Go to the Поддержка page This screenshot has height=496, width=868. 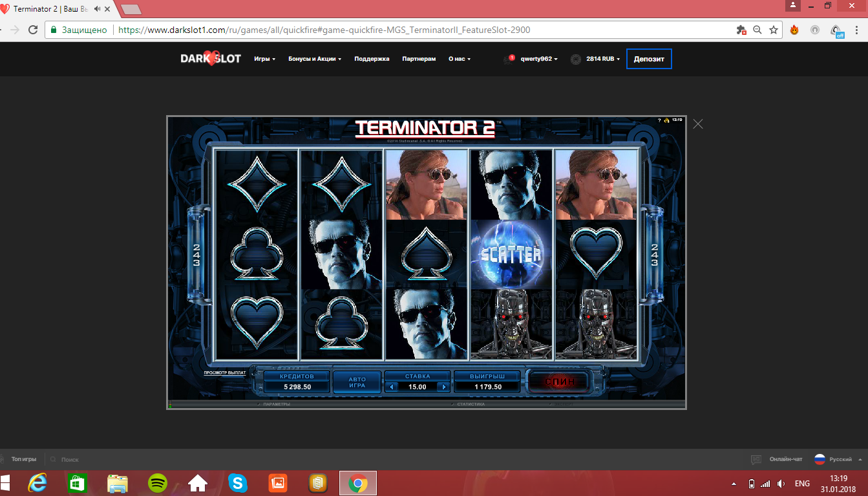(x=372, y=59)
